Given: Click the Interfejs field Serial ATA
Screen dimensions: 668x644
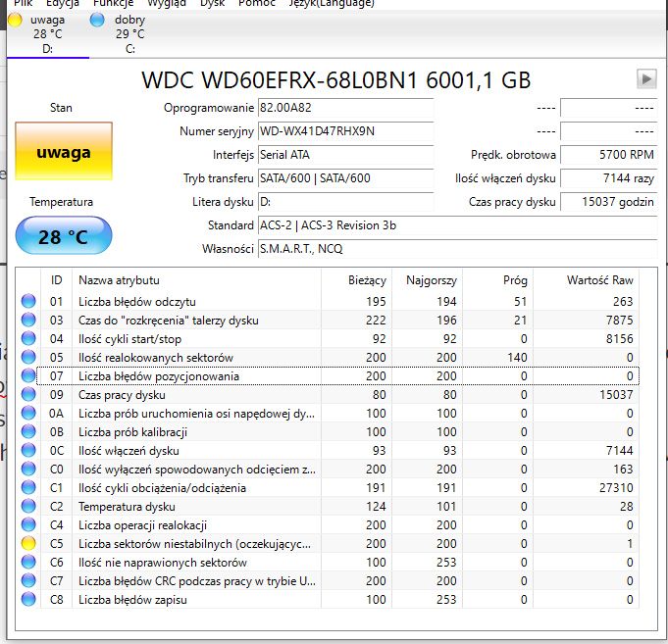Looking at the screenshot, I should tap(345, 155).
